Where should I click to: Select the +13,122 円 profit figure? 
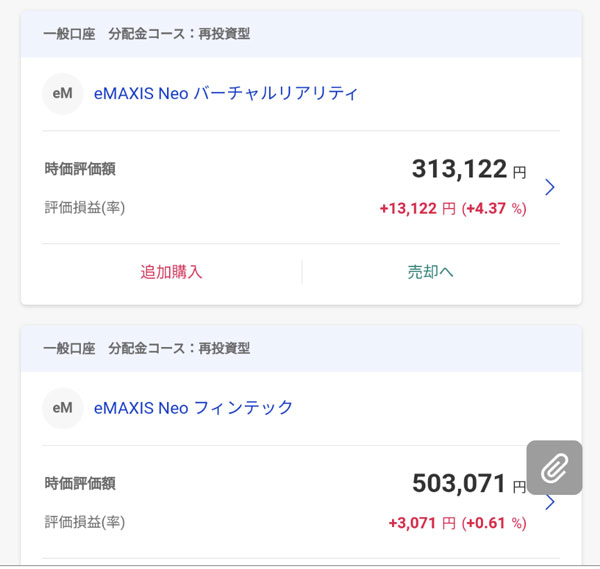point(417,209)
